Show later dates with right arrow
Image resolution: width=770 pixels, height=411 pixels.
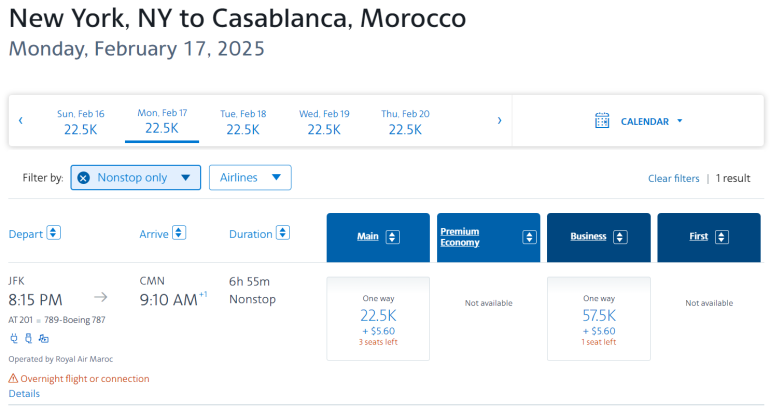pyautogui.click(x=500, y=121)
